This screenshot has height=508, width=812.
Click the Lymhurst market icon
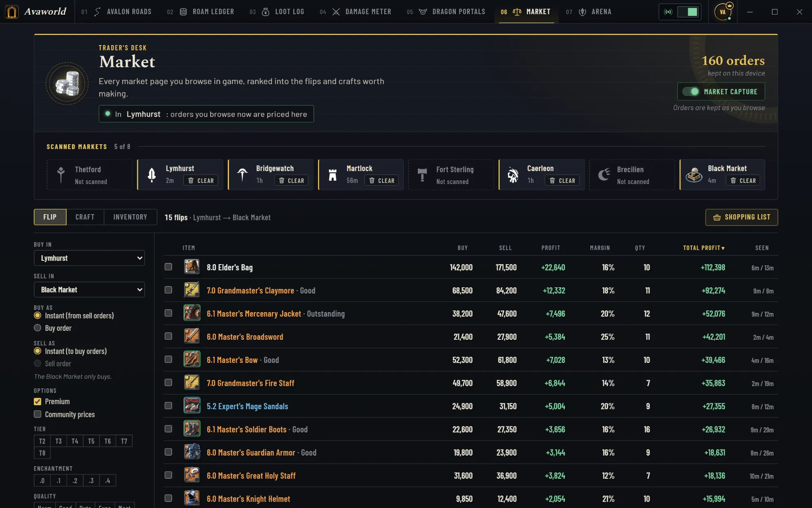tap(152, 175)
